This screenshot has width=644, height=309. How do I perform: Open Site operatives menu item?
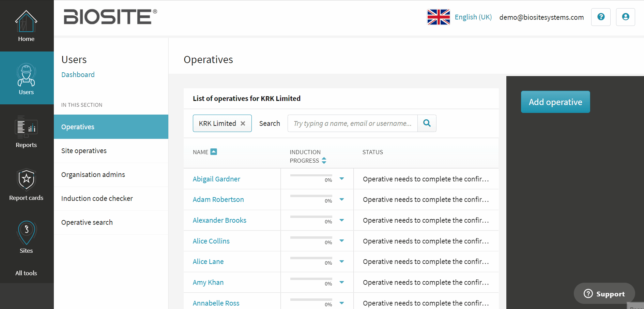(111, 151)
